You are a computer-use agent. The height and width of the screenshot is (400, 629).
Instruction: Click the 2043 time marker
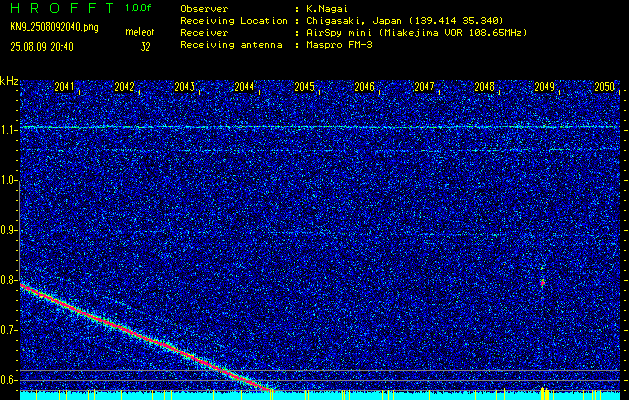tap(185, 87)
